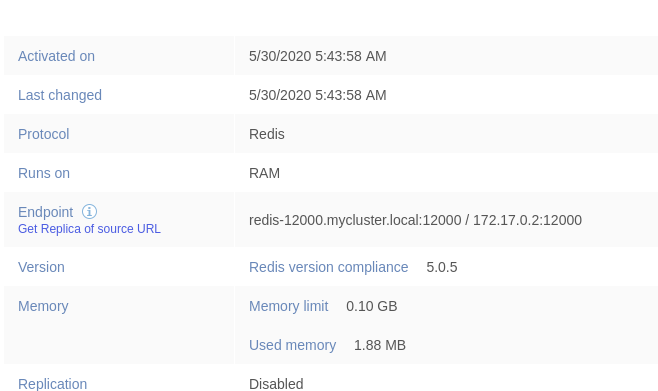Click the Memory row label
658x391 pixels.
coord(43,306)
